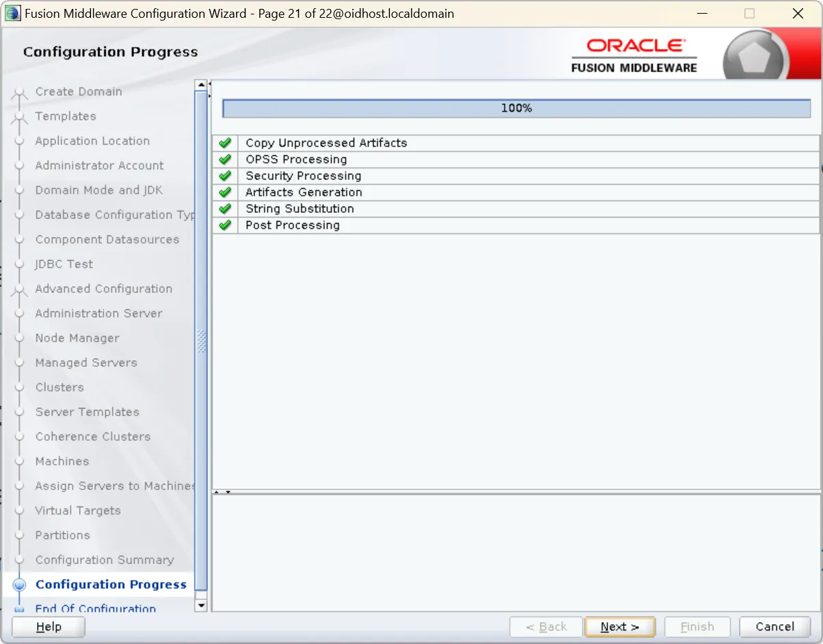Click the Copy Unprocessed Artifacts row text
823x644 pixels.
point(326,143)
